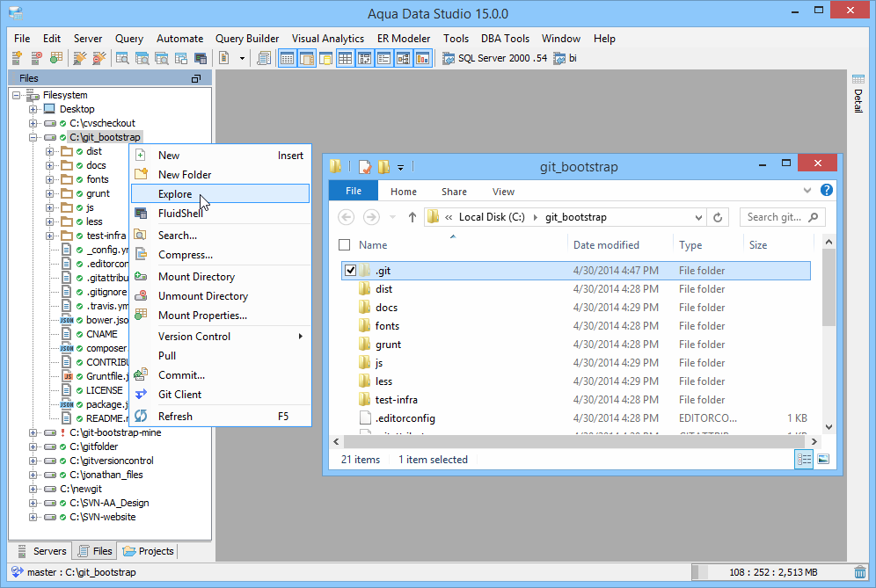Click the Properties icon in Explorer title bar
876x588 pixels.
365,166
